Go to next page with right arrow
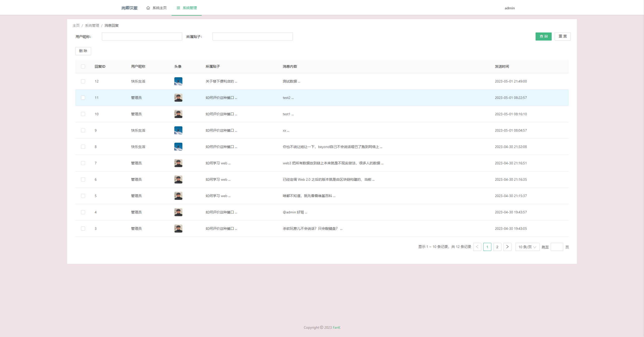 507,247
